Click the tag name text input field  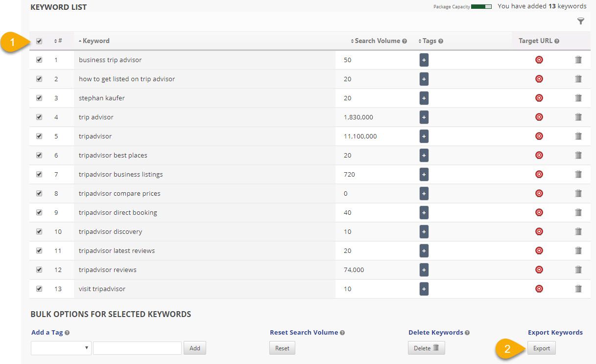point(137,348)
